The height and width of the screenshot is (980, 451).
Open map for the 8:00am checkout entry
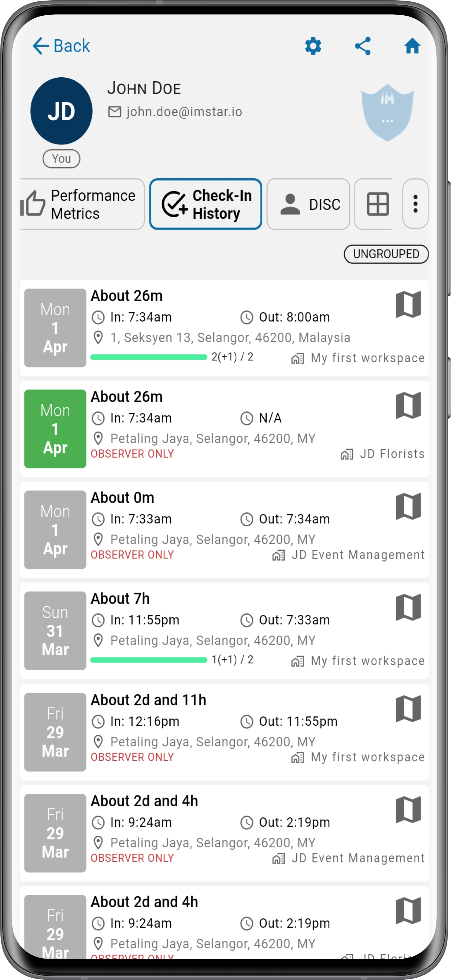(408, 304)
